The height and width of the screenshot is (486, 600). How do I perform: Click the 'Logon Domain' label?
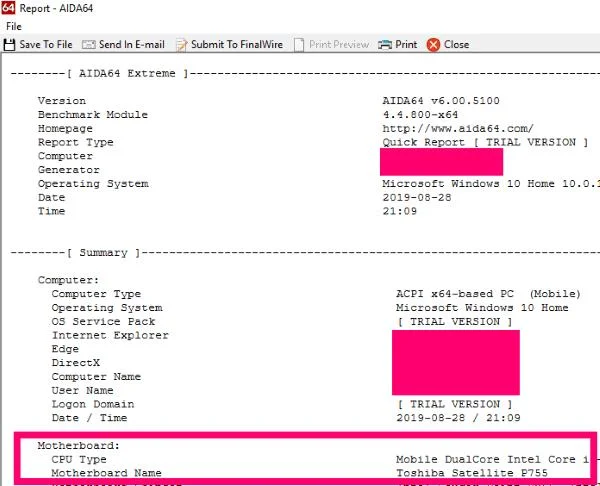93,404
